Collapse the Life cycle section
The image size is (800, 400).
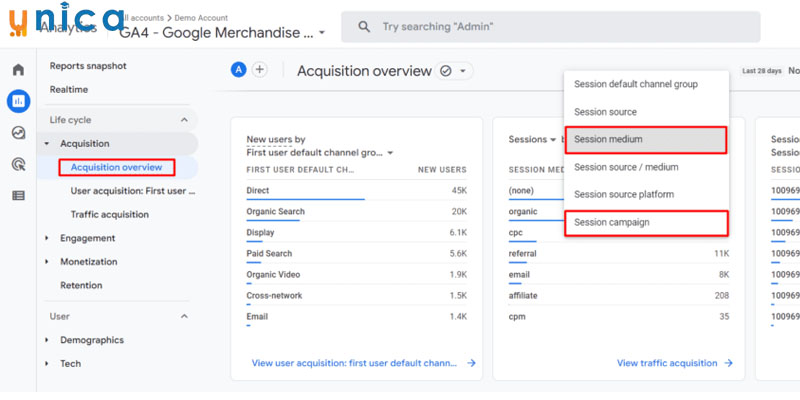(184, 120)
